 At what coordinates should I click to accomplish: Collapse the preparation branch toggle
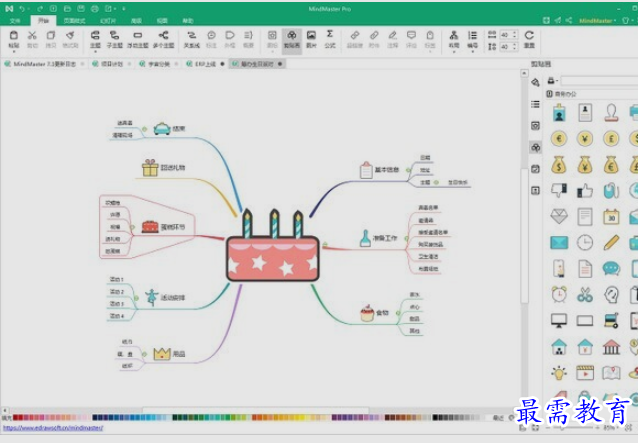[406, 238]
